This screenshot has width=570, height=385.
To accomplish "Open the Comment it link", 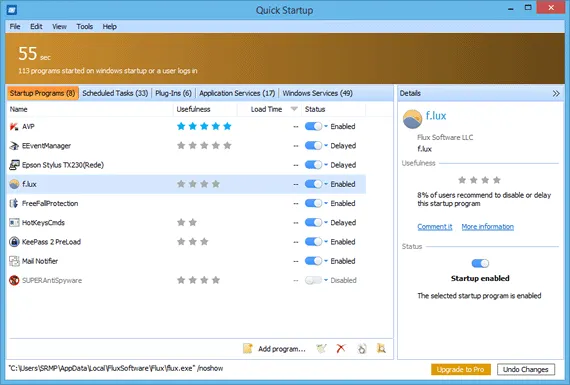I will click(435, 227).
